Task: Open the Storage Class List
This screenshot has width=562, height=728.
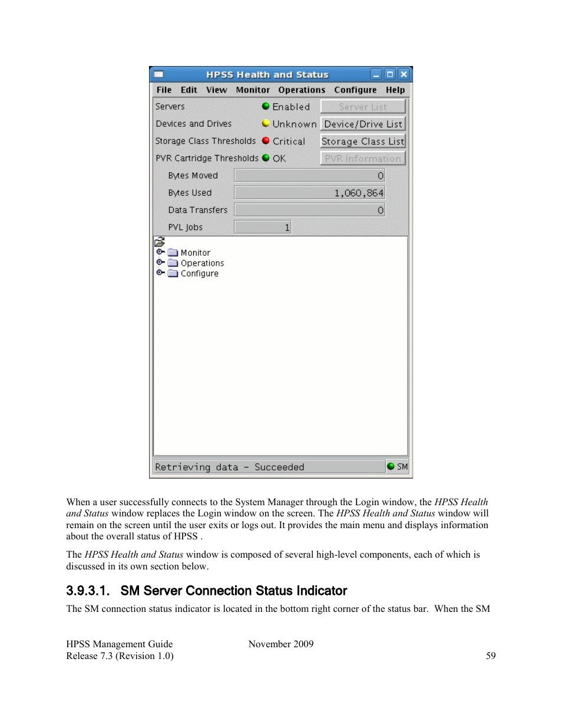Action: click(x=363, y=141)
